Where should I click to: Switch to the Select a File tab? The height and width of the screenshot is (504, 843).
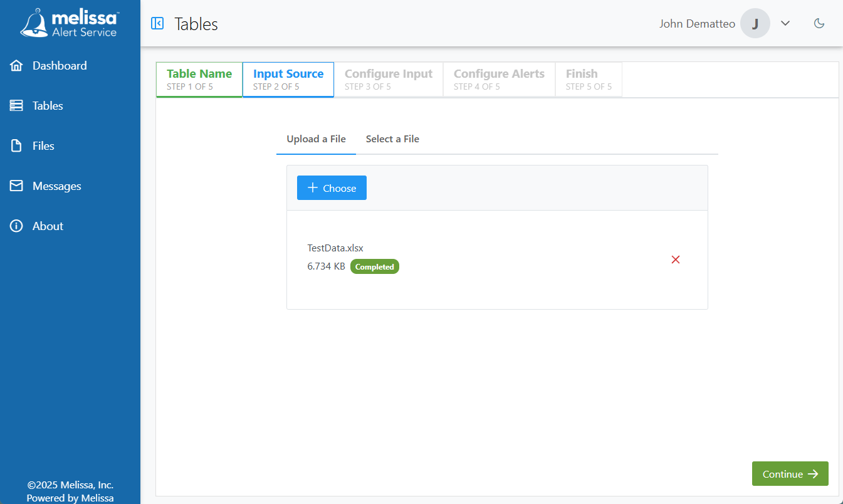392,139
